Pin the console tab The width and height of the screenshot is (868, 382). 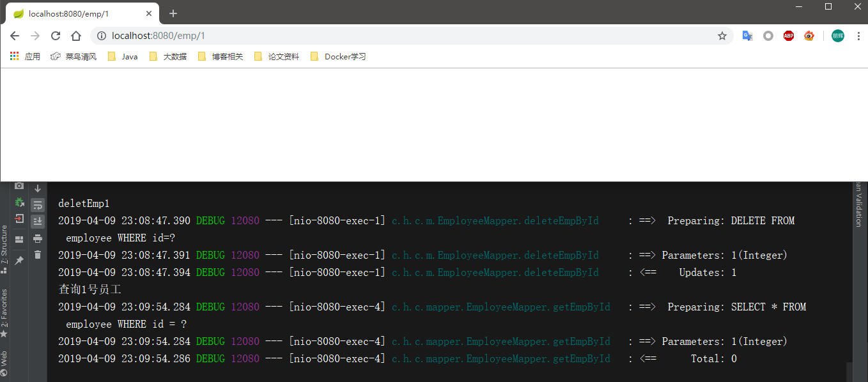[x=19, y=261]
